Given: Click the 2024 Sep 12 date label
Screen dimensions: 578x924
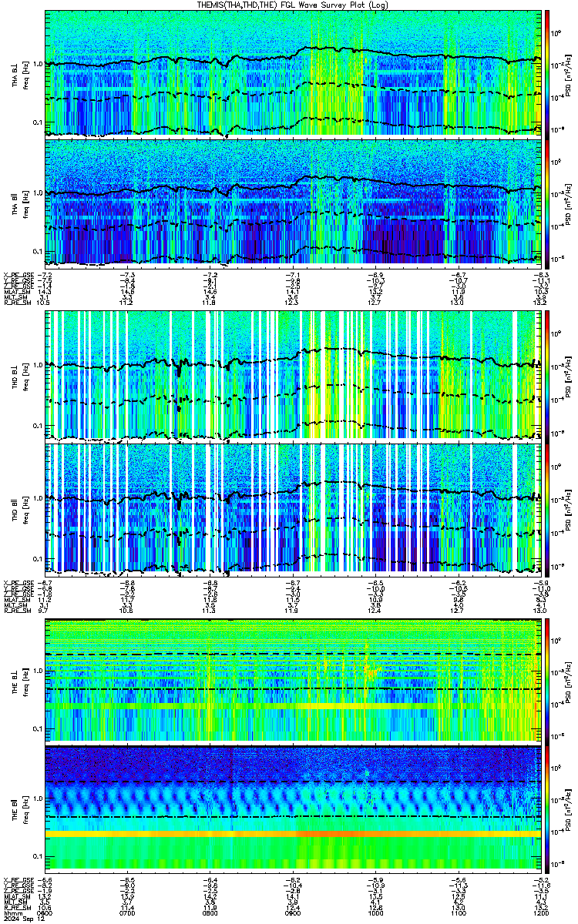Looking at the screenshot, I should [x=21, y=918].
